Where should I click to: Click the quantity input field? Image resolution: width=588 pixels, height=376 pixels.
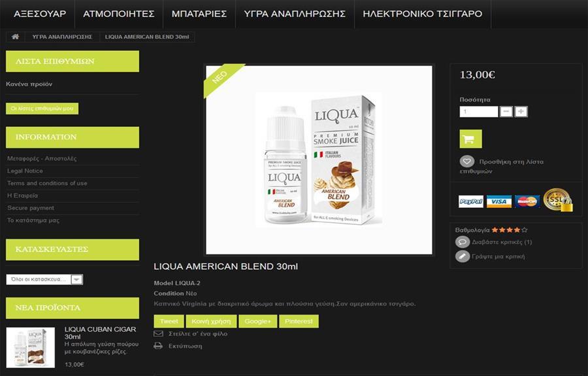coord(479,111)
